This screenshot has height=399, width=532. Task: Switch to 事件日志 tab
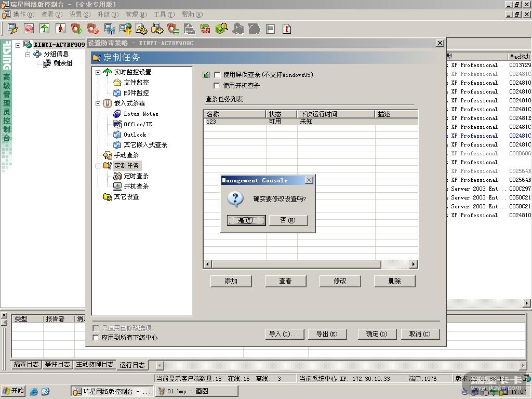tap(57, 364)
